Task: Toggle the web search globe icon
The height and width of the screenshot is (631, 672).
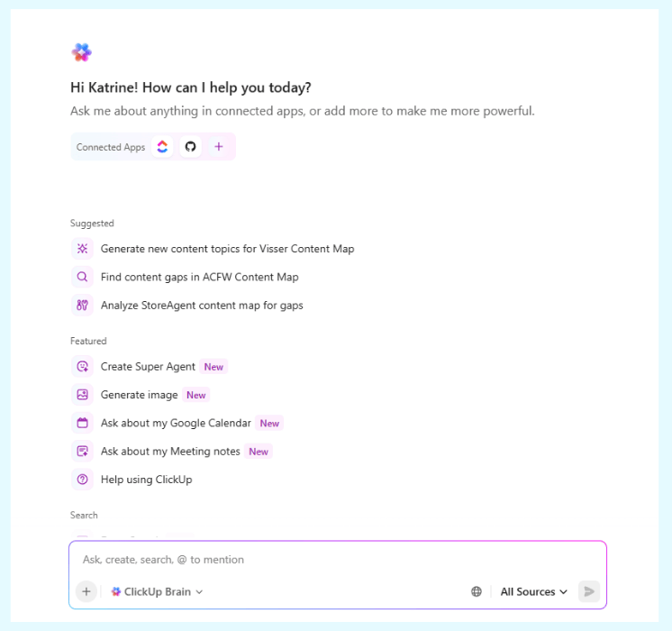Action: pos(477,591)
